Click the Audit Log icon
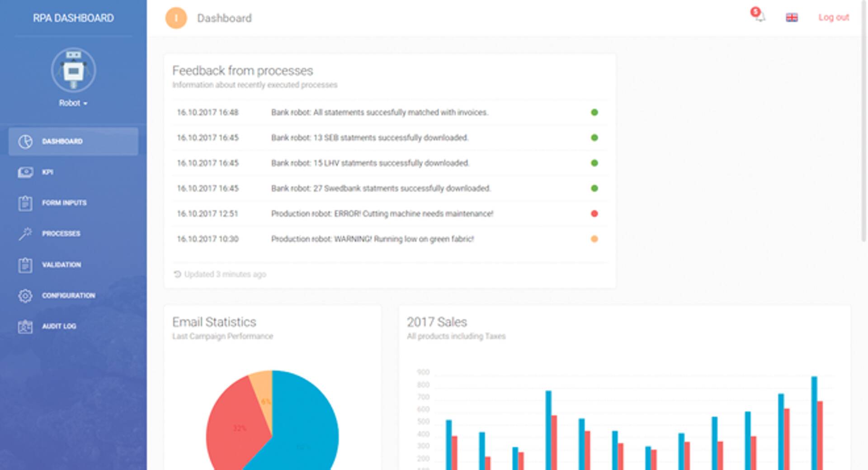This screenshot has width=868, height=470. [25, 326]
